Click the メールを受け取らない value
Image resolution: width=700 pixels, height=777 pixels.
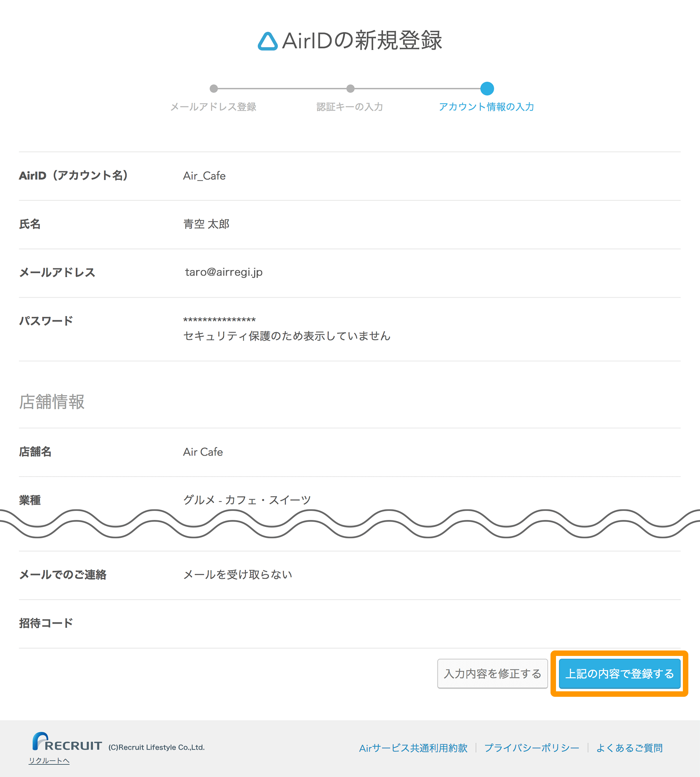pyautogui.click(x=238, y=575)
